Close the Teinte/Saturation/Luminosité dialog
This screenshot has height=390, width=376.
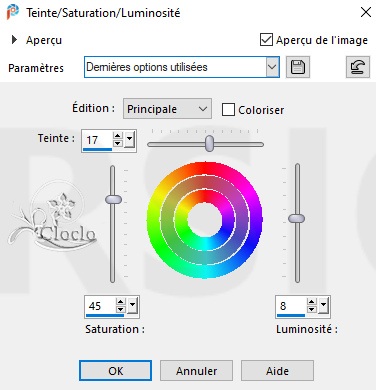tap(366, 12)
